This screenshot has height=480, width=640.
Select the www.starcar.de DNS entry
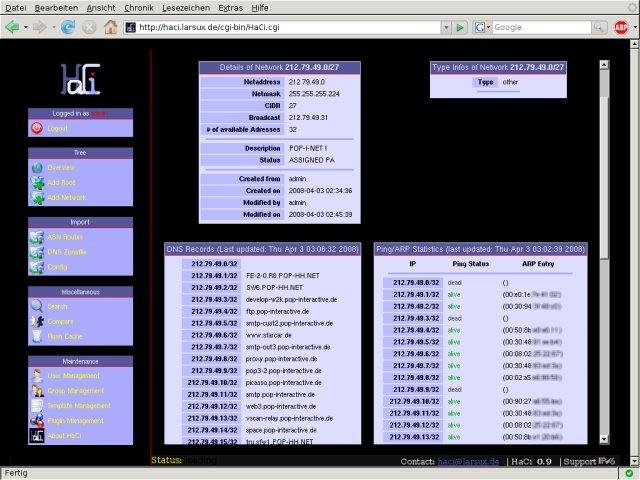point(269,335)
